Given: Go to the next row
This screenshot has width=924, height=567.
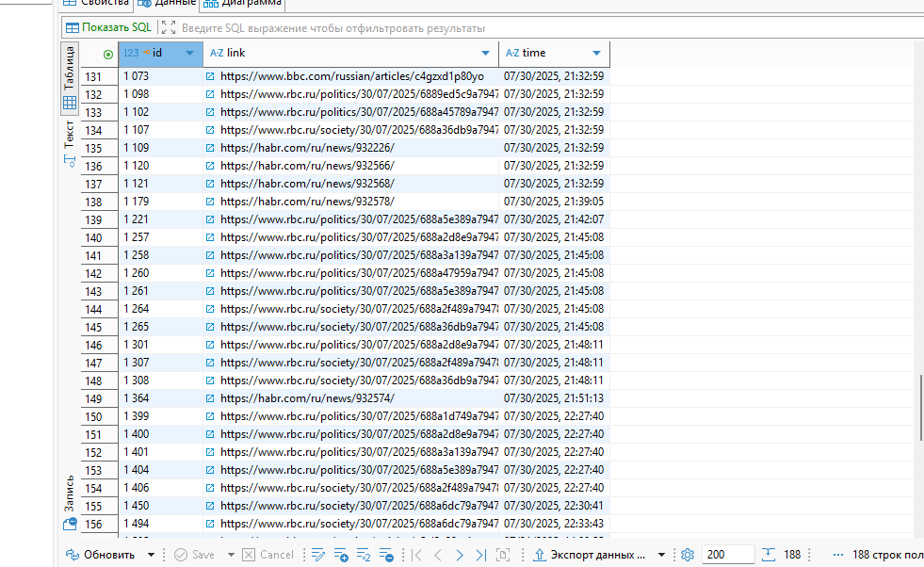Looking at the screenshot, I should pos(460,555).
